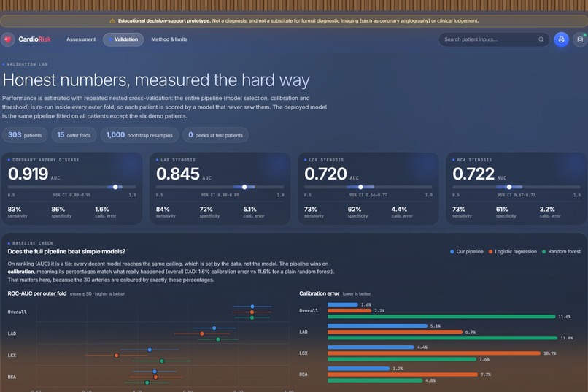
Task: Click the 0.722 AUC value
Action: pos(473,174)
